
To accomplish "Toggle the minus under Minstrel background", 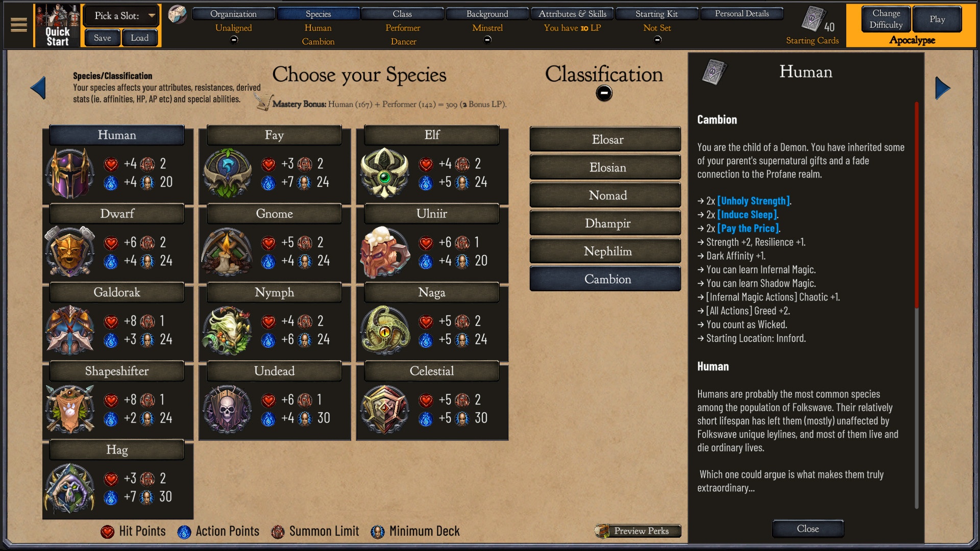I will coord(487,40).
